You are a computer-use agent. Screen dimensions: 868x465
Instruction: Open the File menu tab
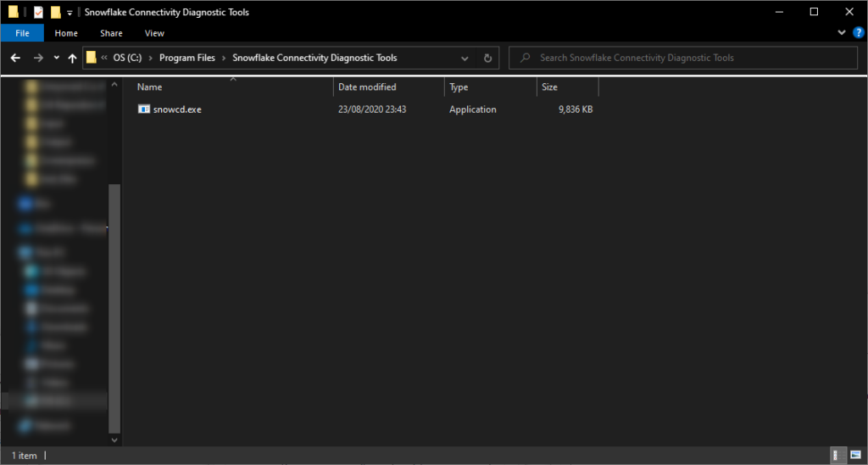tap(23, 33)
